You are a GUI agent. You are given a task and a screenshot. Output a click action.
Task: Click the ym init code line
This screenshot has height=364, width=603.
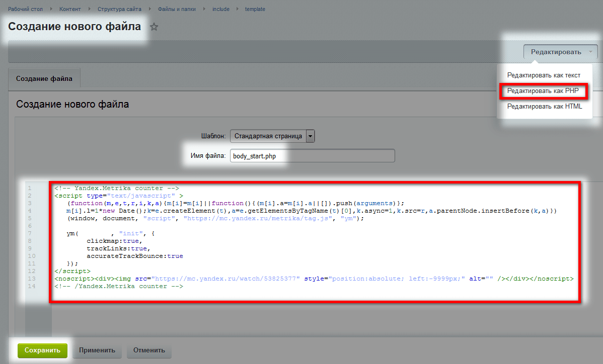(110, 233)
